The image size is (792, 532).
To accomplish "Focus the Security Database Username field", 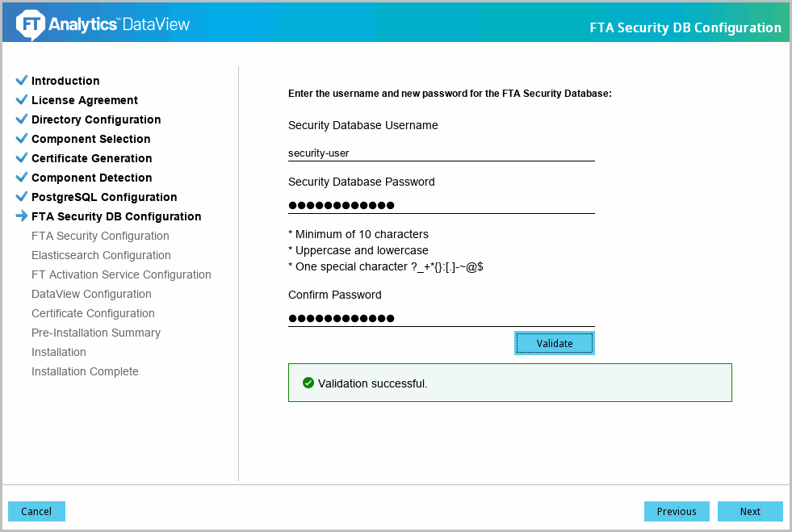I will click(441, 152).
